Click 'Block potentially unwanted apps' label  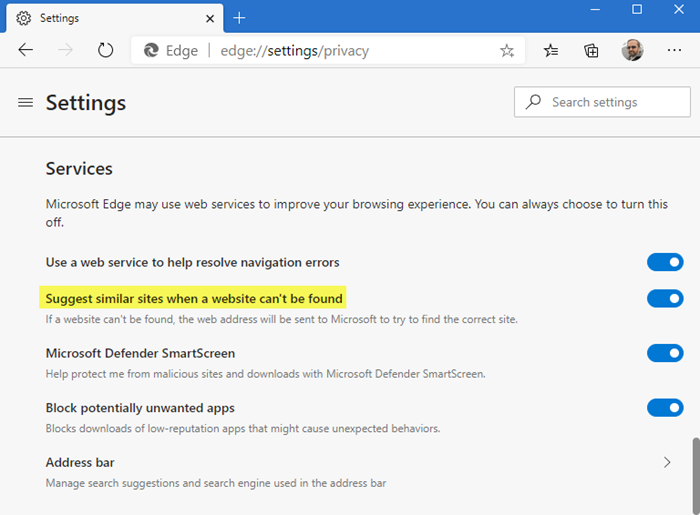(140, 408)
